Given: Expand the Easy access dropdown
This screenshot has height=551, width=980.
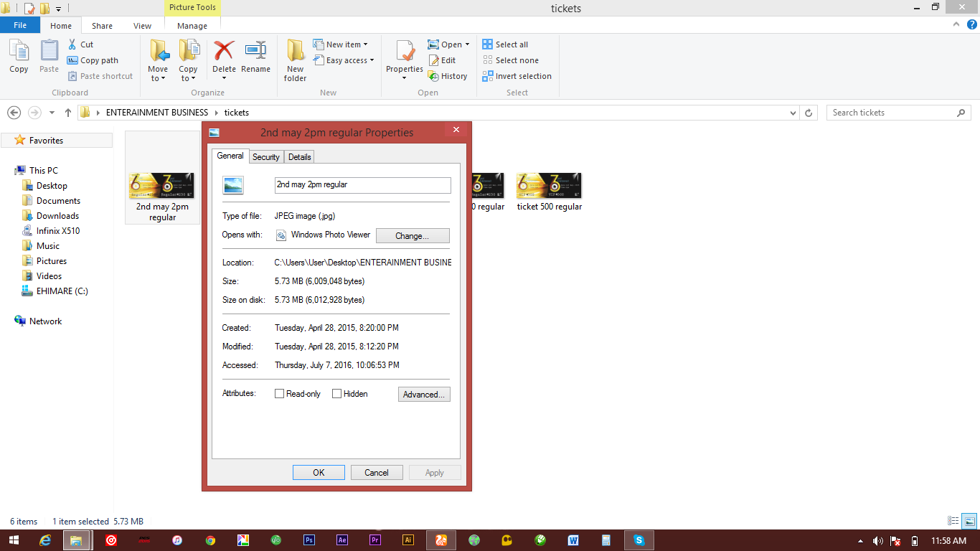Looking at the screenshot, I should (372, 60).
